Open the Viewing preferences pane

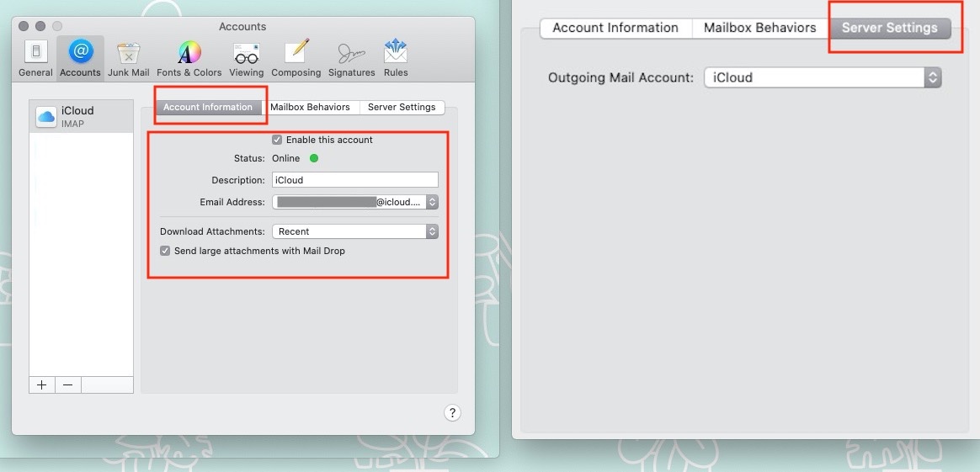[x=246, y=58]
